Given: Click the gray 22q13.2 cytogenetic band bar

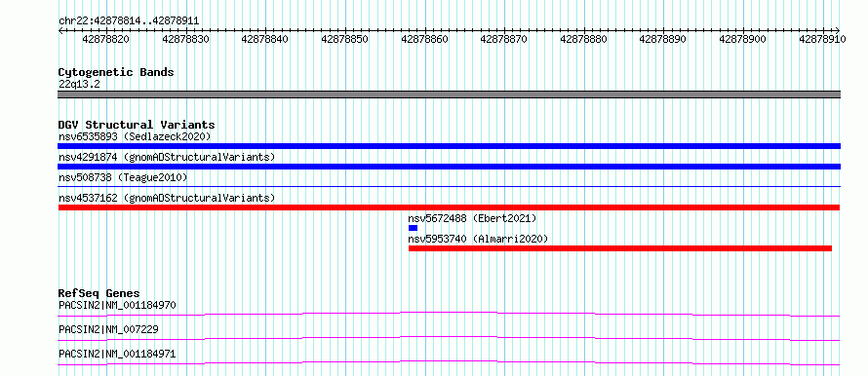Looking at the screenshot, I should point(449,94).
